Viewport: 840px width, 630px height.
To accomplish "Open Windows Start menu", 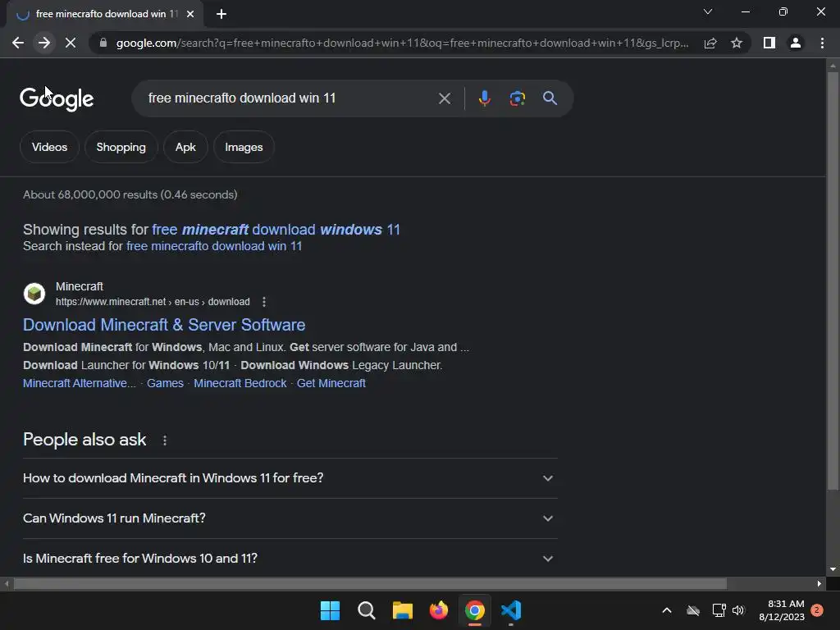I will (x=330, y=610).
